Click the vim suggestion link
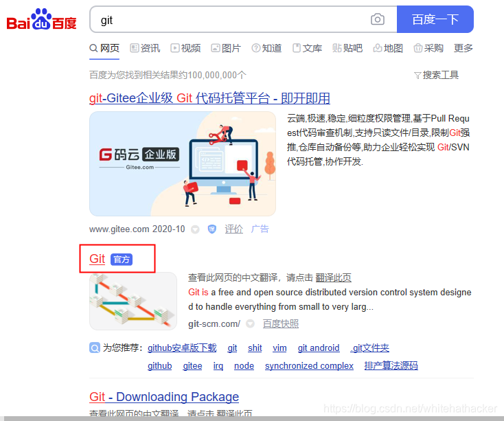The image size is (504, 421). point(279,348)
